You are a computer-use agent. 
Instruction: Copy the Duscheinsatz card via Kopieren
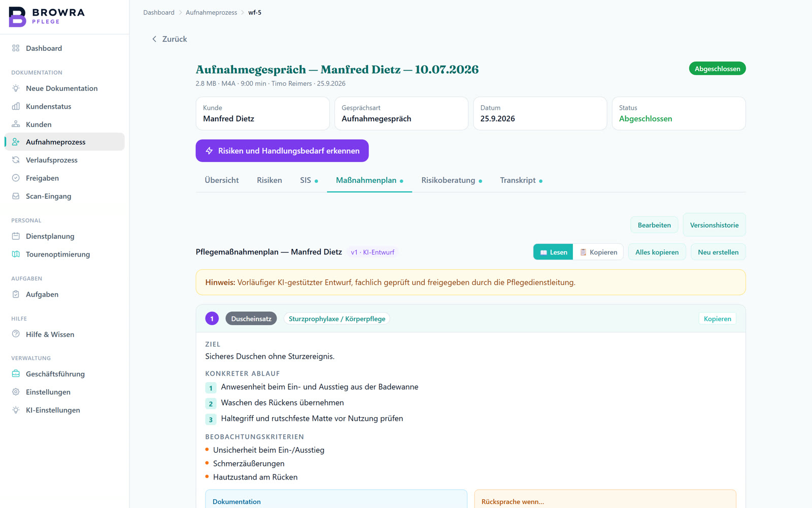[717, 319]
